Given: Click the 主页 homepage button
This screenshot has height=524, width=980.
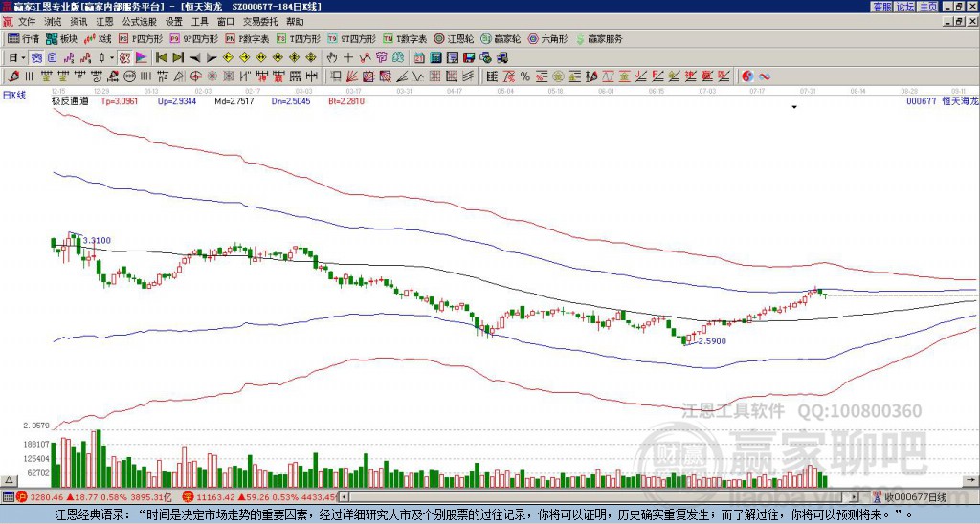Looking at the screenshot, I should (928, 7).
